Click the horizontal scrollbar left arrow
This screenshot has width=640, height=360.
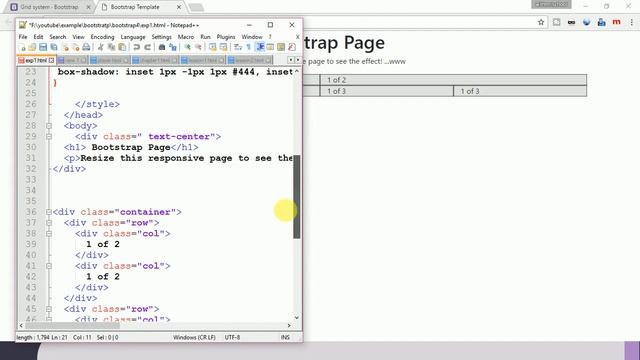[21, 325]
